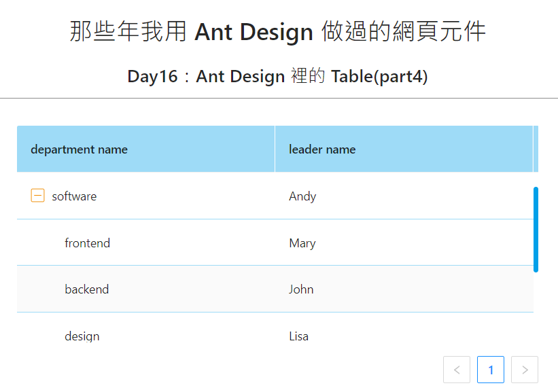Click the blue table scrollbar thumb
The height and width of the screenshot is (392, 558).
point(536,230)
